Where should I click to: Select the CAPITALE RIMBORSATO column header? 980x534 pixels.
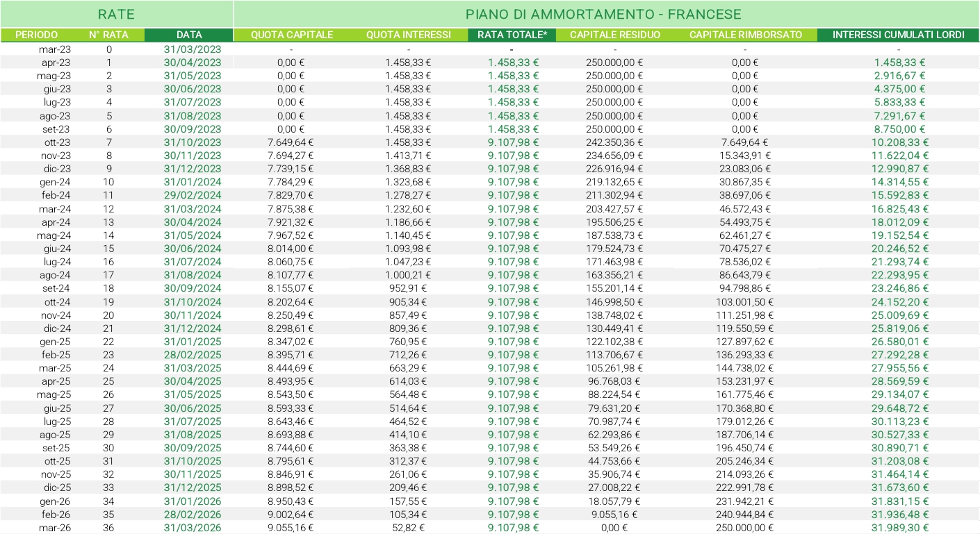745,35
